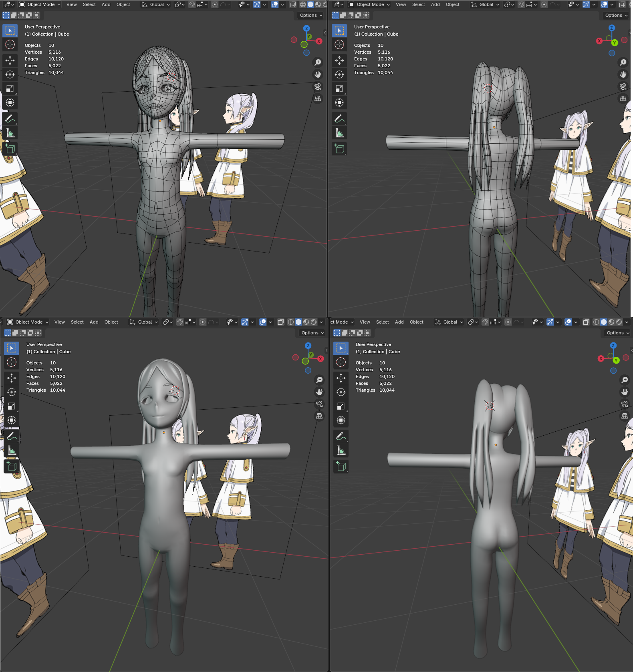Expand Options dropdown in top-left viewport

point(311,15)
